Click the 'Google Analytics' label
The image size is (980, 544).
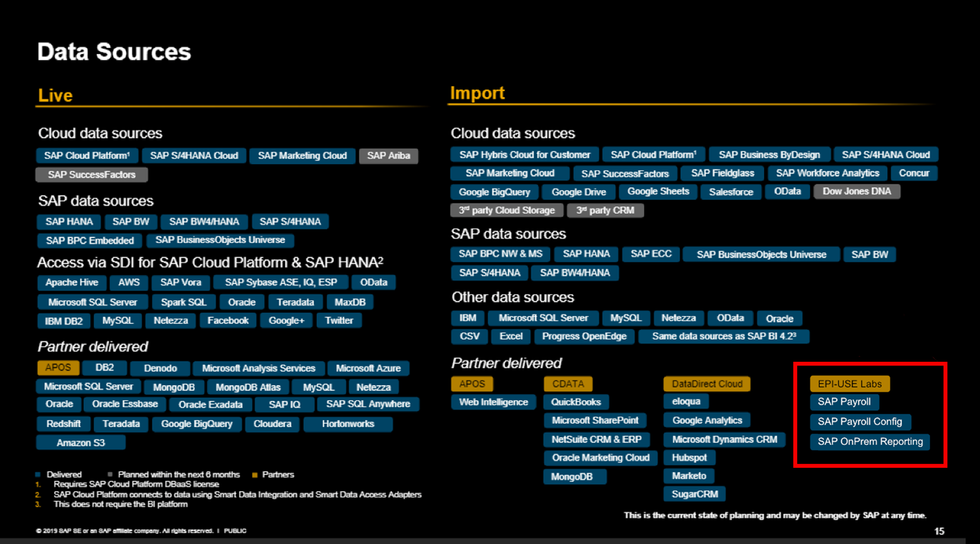coord(707,421)
